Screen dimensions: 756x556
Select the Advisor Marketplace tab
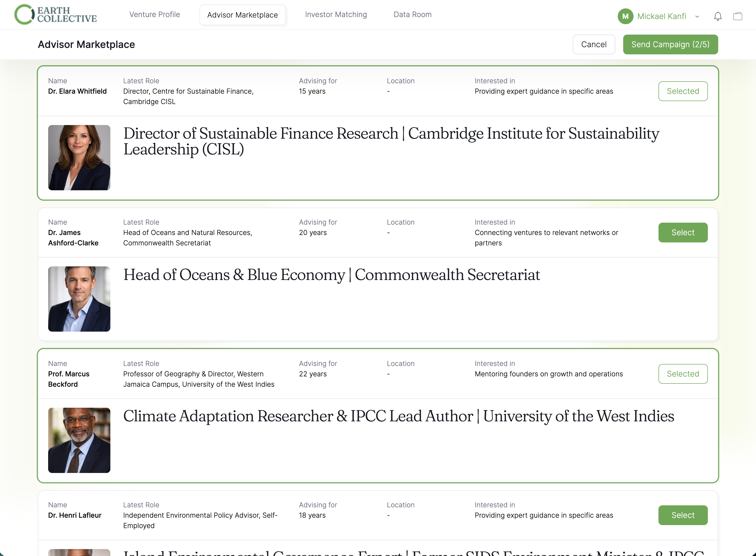tap(242, 15)
